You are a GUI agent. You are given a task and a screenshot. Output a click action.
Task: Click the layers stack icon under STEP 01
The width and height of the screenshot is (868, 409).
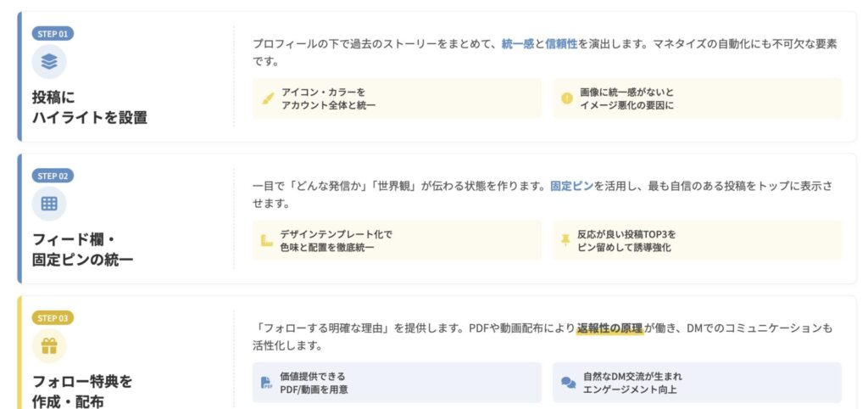49,61
